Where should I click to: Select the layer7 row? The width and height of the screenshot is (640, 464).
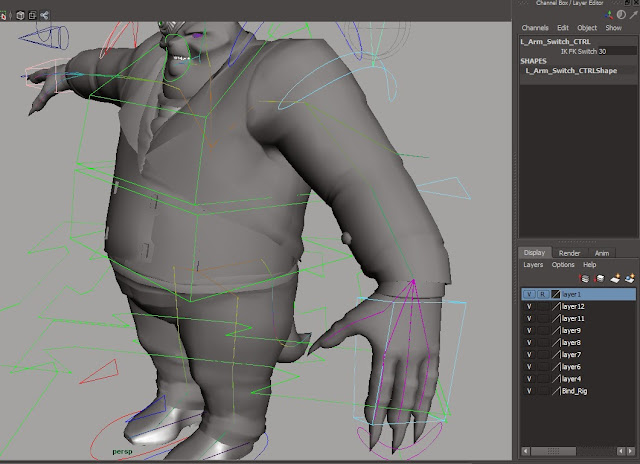pyautogui.click(x=578, y=355)
